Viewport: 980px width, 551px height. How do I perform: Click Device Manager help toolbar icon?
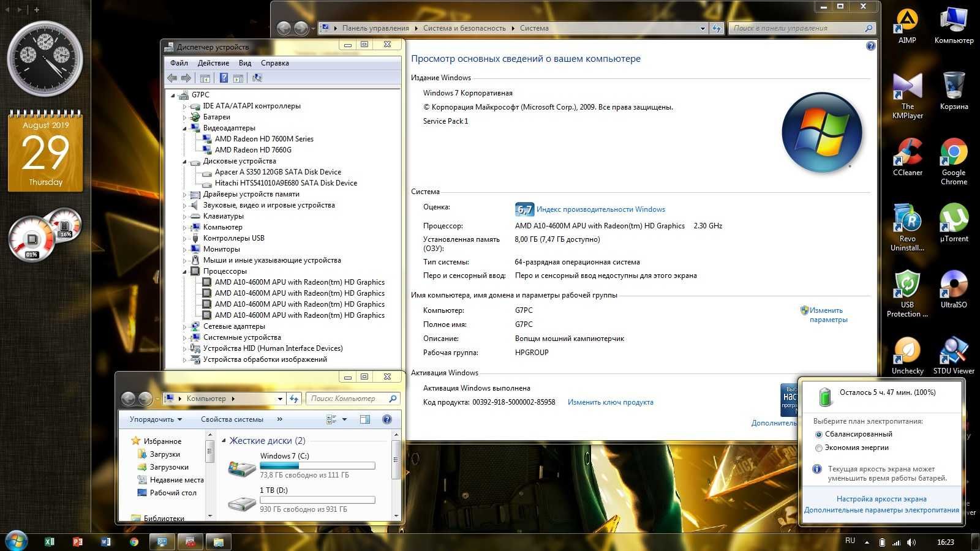[x=224, y=78]
